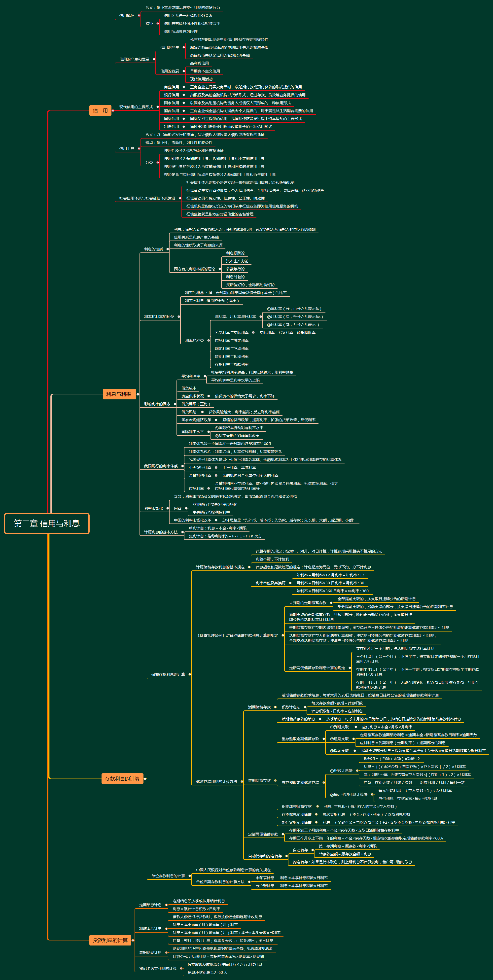493x980 pixels.
Task: Collapse the dot next to 储蓄存款利息的计算
Action: (190, 674)
